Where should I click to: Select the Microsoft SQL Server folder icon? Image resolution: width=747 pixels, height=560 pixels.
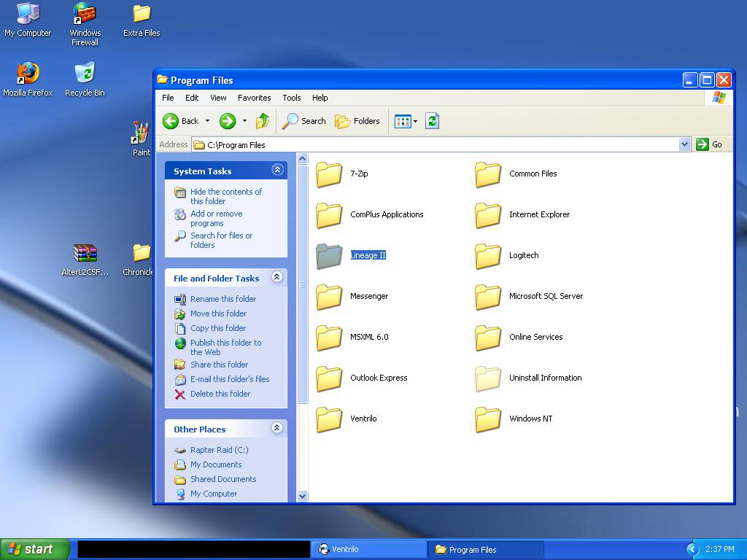point(488,297)
